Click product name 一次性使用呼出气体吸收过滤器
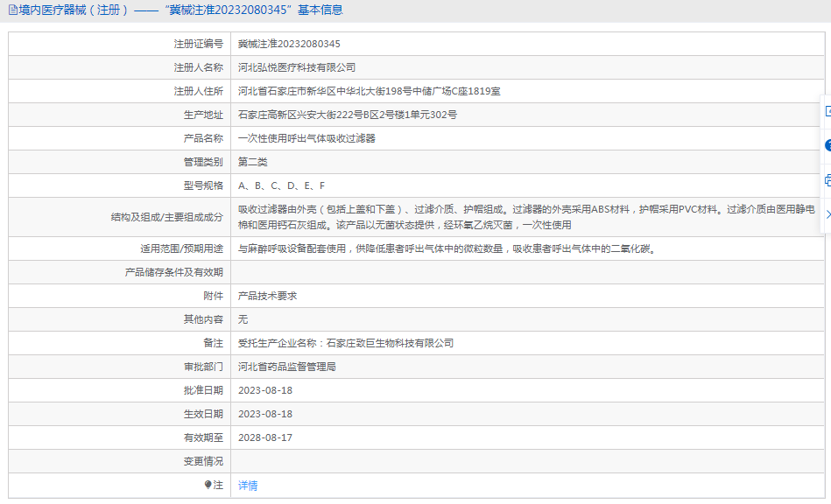Viewport: 831px width, 504px height. point(306,139)
